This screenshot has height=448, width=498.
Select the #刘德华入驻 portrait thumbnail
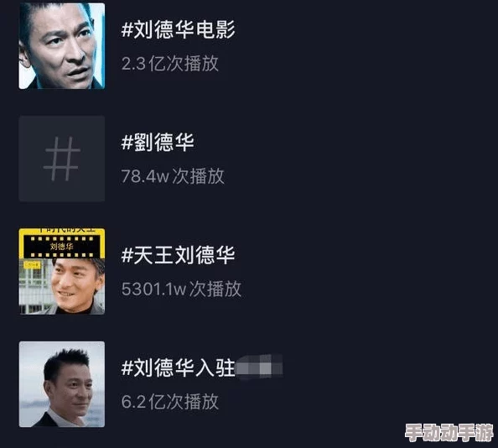(x=61, y=384)
